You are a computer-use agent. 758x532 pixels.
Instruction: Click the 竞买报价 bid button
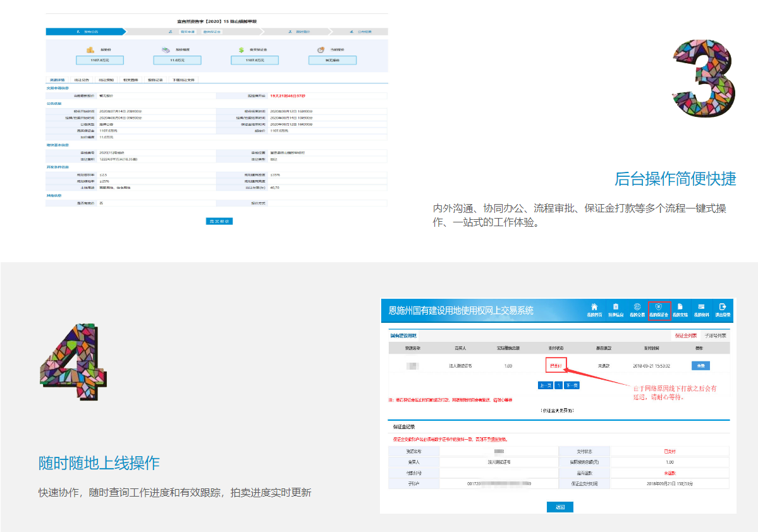tap(219, 221)
